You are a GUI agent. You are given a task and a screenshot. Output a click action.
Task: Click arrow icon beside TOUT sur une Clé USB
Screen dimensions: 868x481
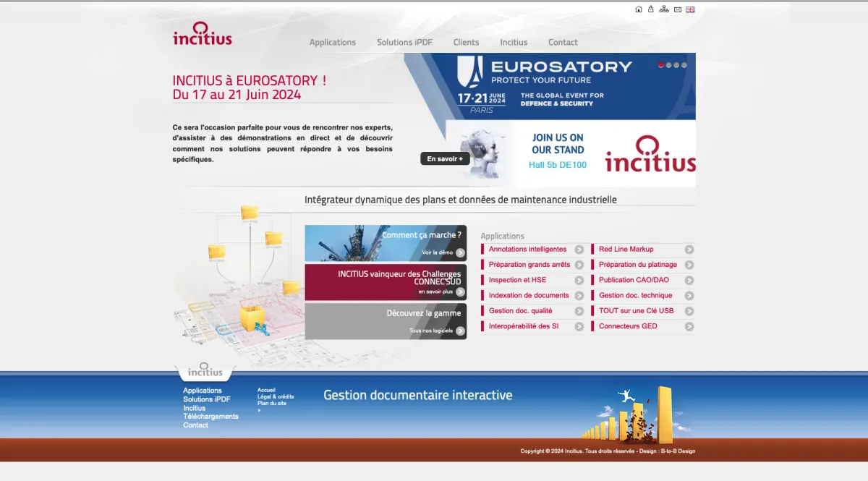click(689, 311)
